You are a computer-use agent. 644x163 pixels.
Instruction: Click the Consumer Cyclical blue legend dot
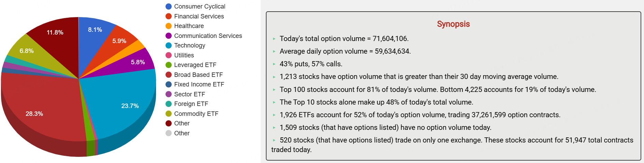[169, 6]
